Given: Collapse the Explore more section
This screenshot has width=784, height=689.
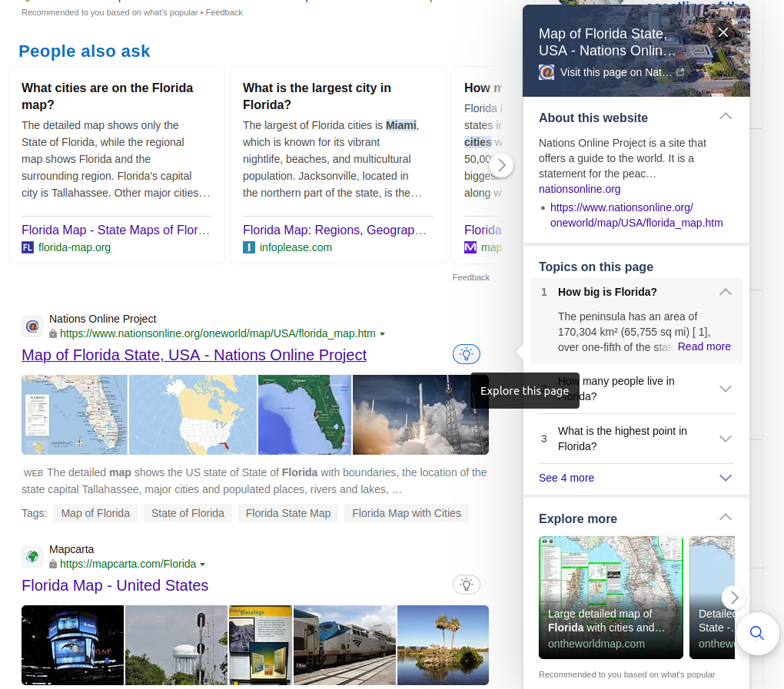Looking at the screenshot, I should 725,517.
